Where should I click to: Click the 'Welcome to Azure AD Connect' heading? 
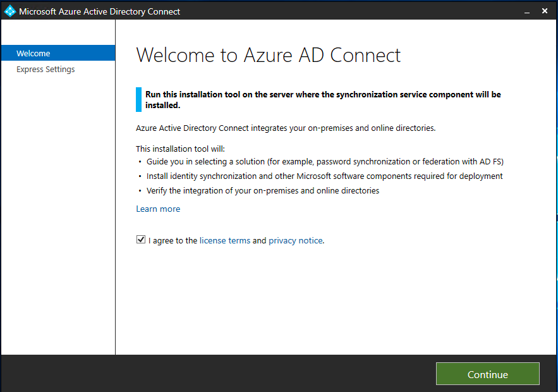269,55
